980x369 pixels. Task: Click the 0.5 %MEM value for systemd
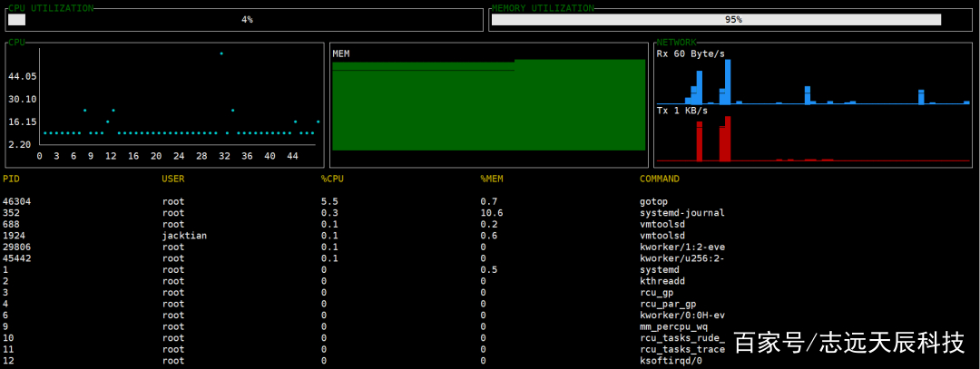pyautogui.click(x=488, y=270)
